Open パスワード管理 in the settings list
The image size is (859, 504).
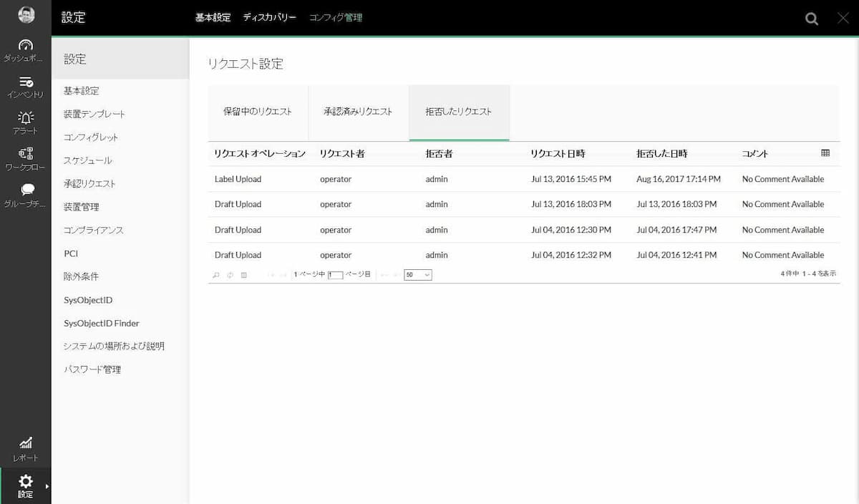click(x=92, y=369)
